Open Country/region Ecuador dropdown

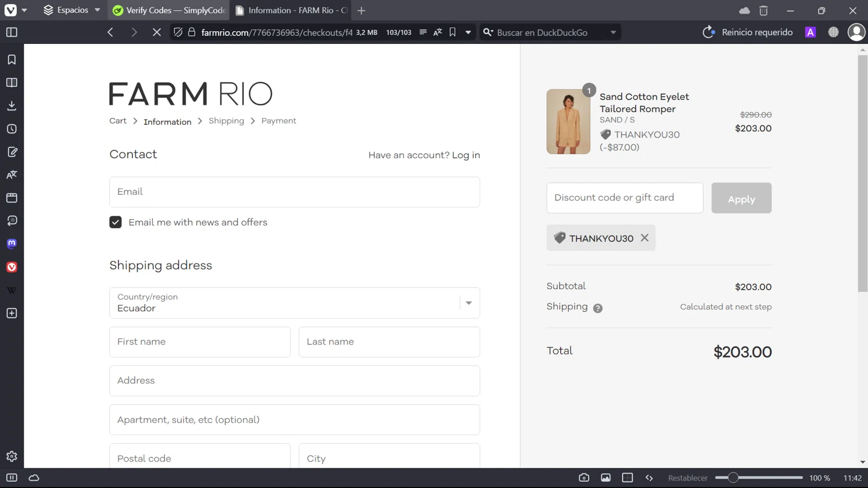(x=295, y=303)
